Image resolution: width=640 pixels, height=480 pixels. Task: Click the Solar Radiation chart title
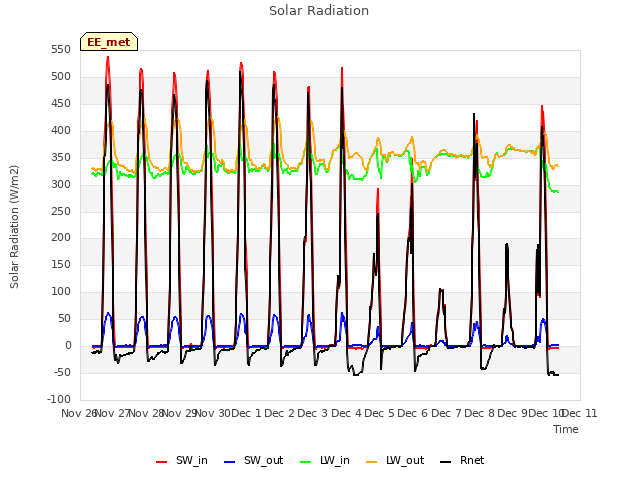[x=319, y=11]
